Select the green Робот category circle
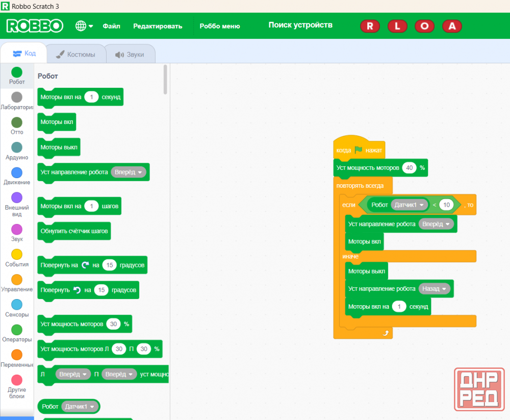This screenshot has height=420, width=510. (x=17, y=72)
